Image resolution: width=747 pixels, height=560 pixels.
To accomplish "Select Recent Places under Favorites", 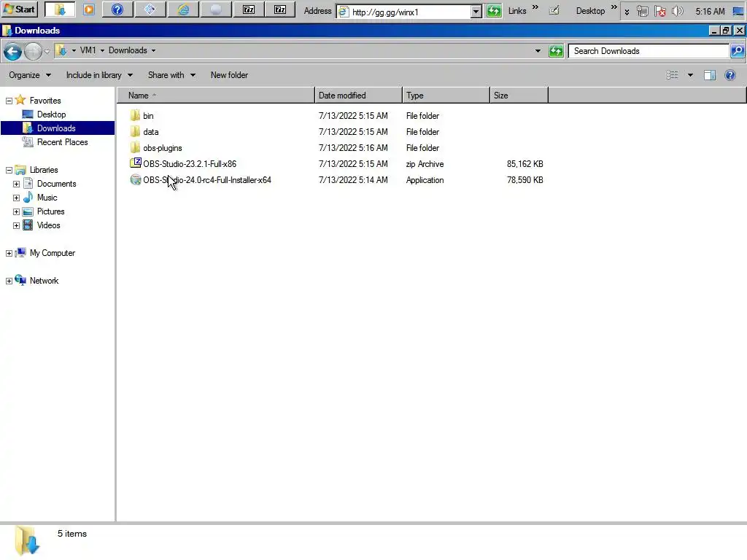I will 63,142.
